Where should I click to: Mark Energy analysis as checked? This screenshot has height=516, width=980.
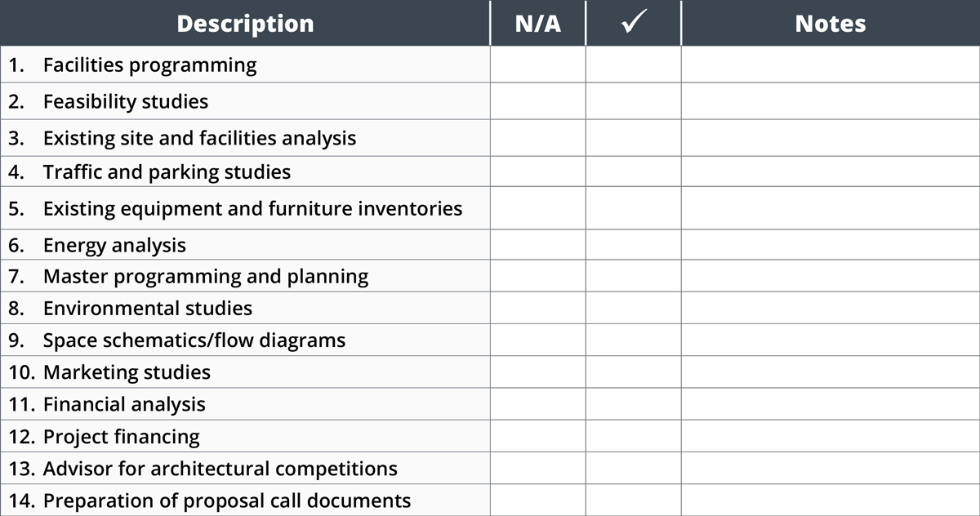click(x=633, y=245)
